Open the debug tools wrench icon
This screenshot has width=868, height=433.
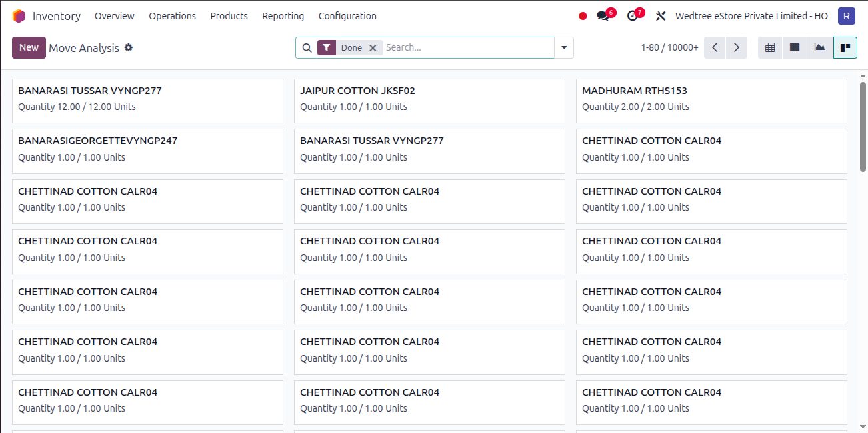coord(661,16)
